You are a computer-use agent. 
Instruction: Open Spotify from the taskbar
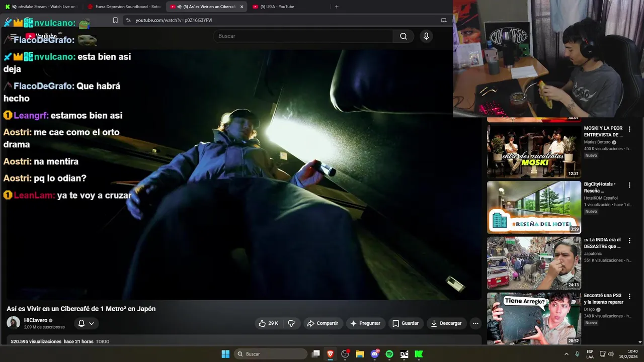tap(389, 354)
